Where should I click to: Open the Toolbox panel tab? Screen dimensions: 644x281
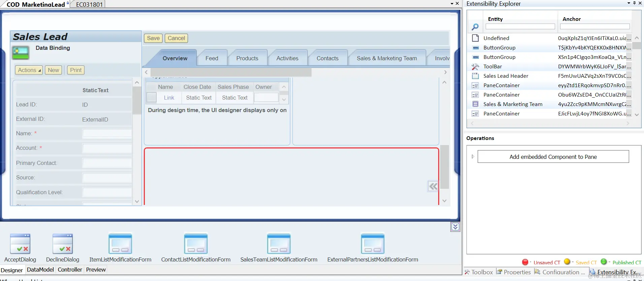coord(479,272)
